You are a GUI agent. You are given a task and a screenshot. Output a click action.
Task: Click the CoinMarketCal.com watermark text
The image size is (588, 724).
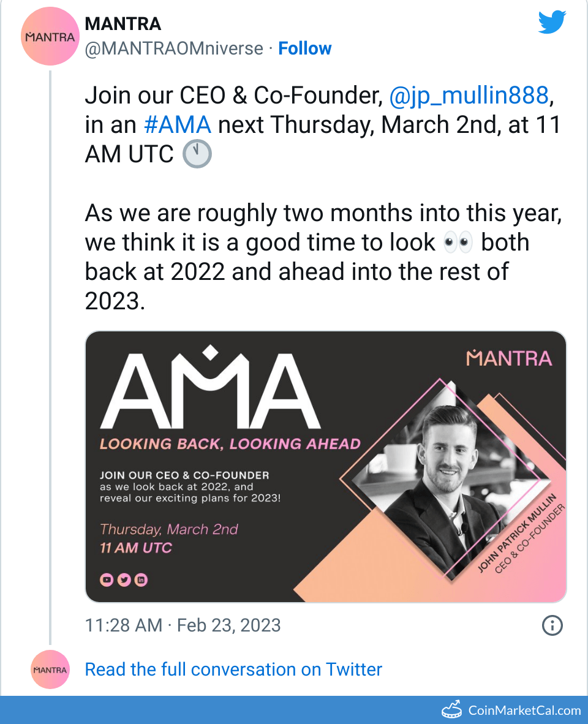[x=524, y=711]
